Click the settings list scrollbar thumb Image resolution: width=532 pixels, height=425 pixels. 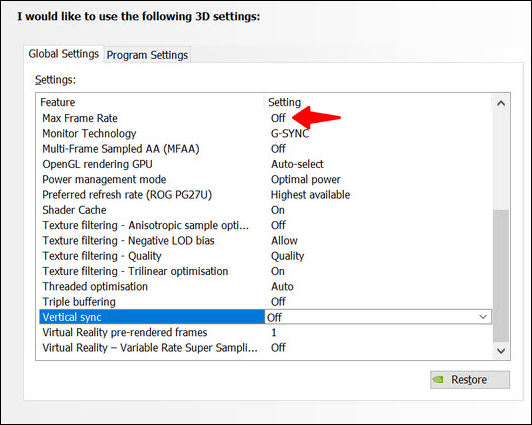click(501, 276)
